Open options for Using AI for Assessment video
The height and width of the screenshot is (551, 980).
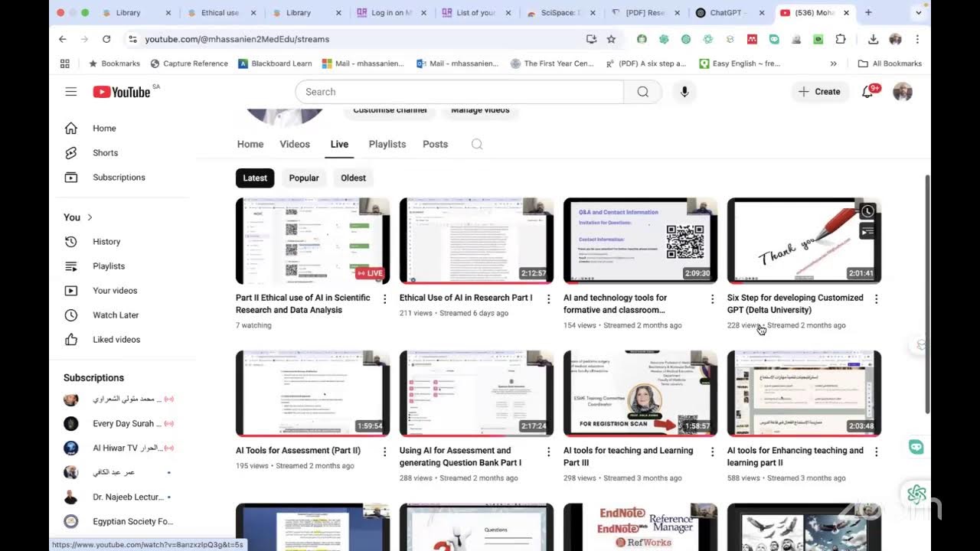point(548,452)
